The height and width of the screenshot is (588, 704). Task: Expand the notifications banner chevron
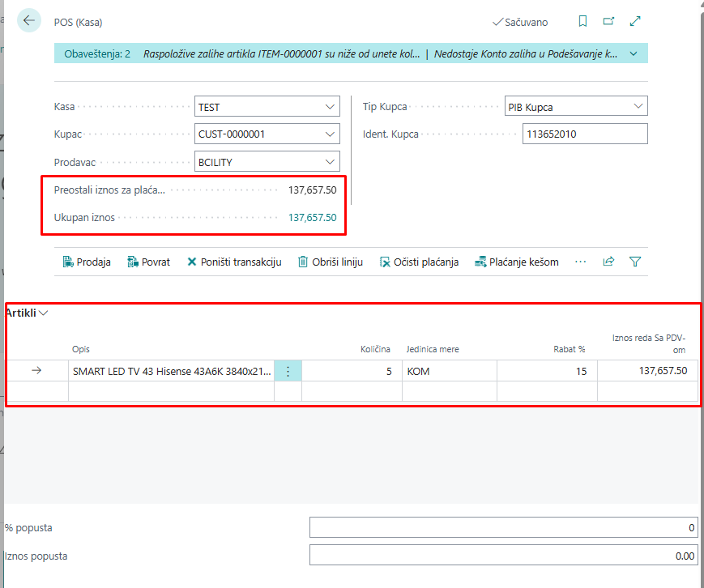tap(634, 54)
